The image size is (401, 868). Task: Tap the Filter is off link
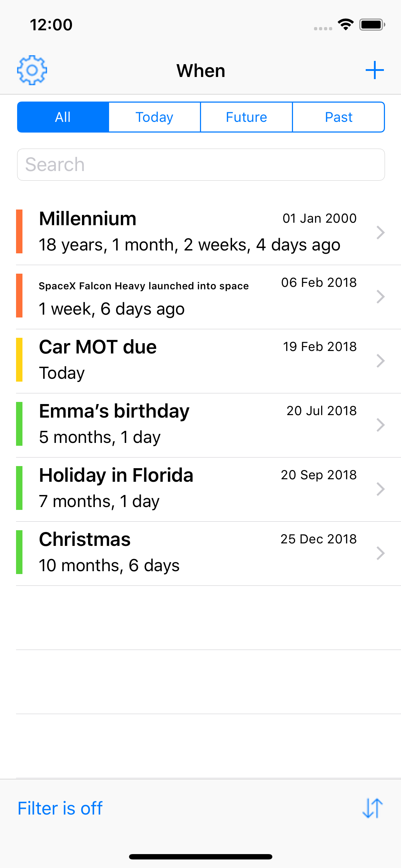(60, 808)
